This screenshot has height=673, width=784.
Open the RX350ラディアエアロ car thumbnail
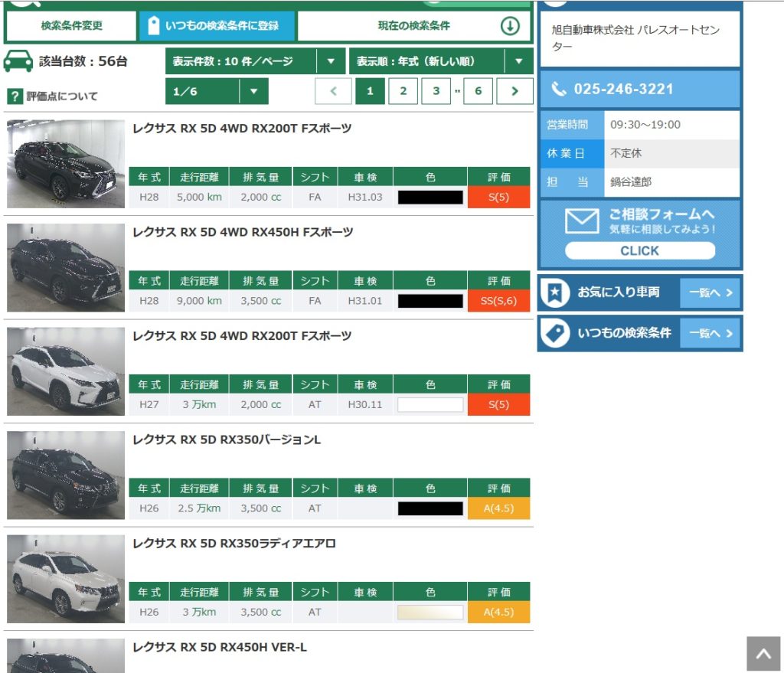66,579
